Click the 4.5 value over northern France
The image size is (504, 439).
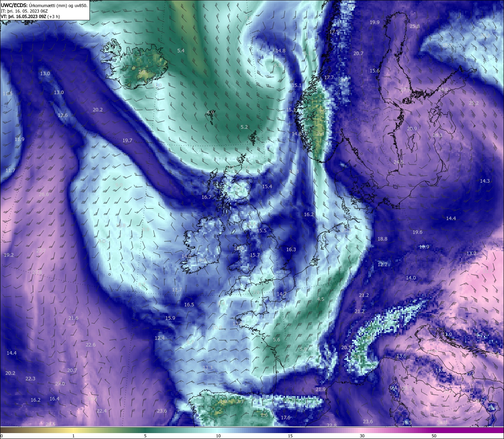[321, 299]
